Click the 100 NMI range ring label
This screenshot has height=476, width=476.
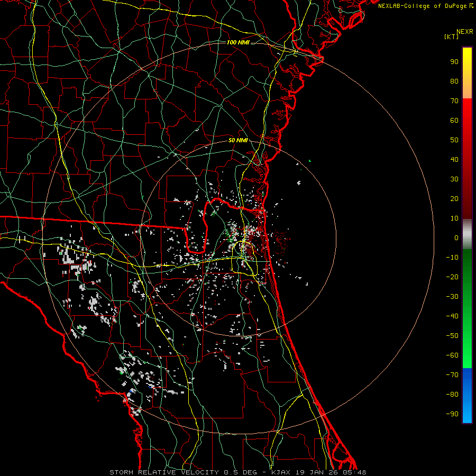pos(238,42)
